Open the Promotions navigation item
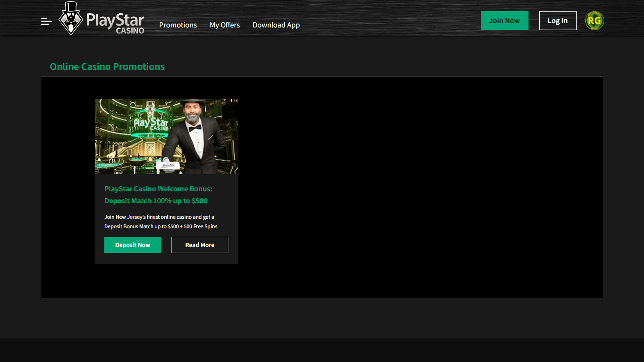The width and height of the screenshot is (644, 362). point(178,25)
